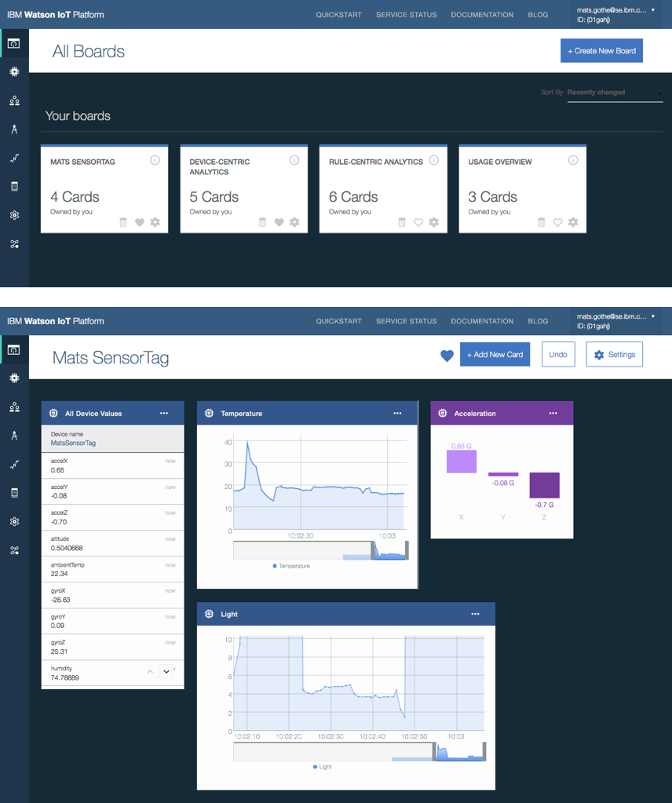This screenshot has height=803, width=672.
Task: Open Devices chip icon in lower sidebar
Action: [x=14, y=378]
